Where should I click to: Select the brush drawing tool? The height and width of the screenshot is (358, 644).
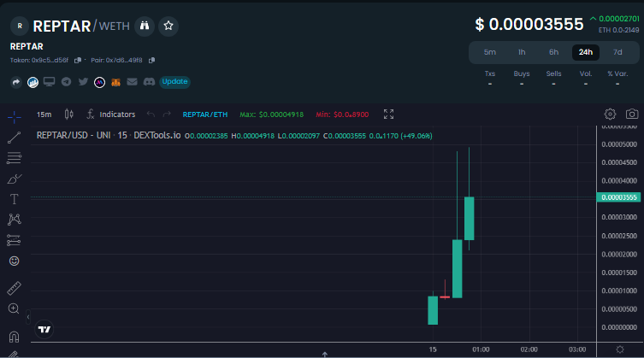click(14, 179)
